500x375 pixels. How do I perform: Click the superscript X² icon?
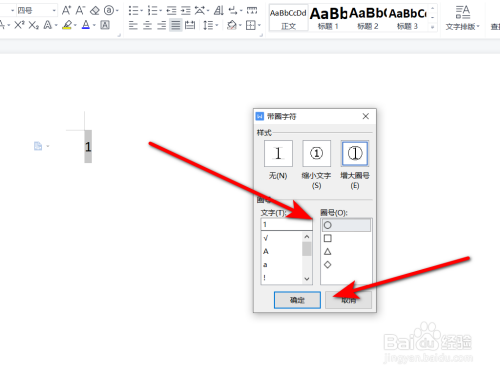click(19, 25)
